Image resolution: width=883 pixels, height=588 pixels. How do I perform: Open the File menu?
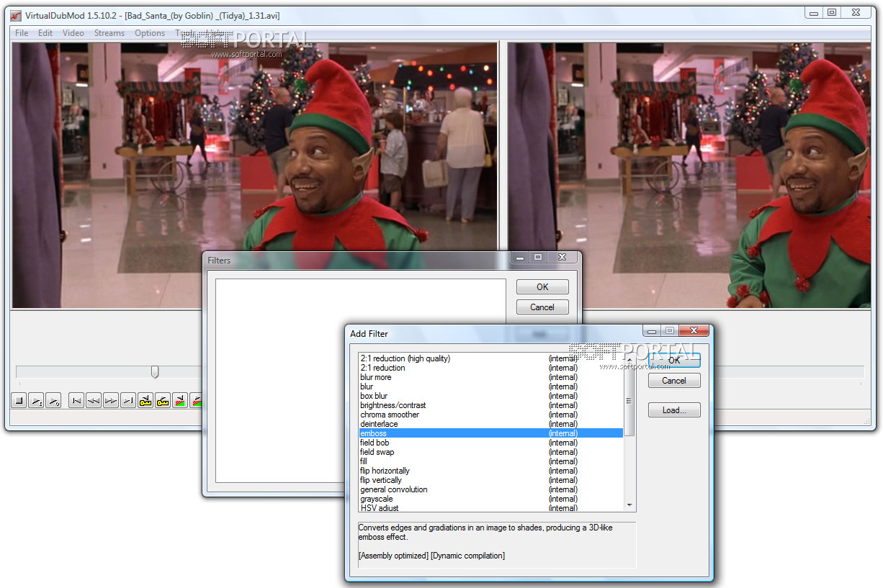coord(22,33)
